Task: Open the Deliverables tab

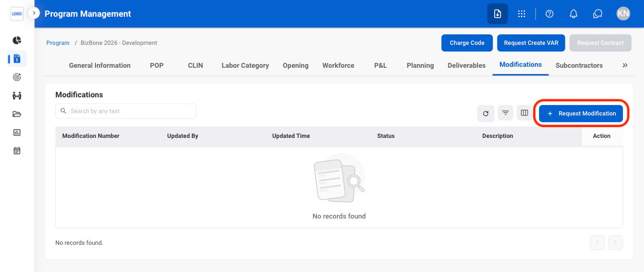Action: [x=467, y=65]
